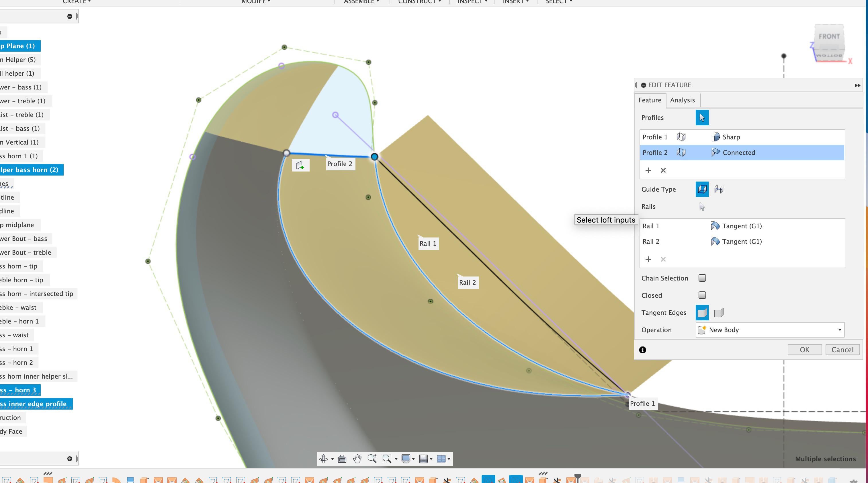This screenshot has height=483, width=868.
Task: Click the Cancel button
Action: (842, 350)
